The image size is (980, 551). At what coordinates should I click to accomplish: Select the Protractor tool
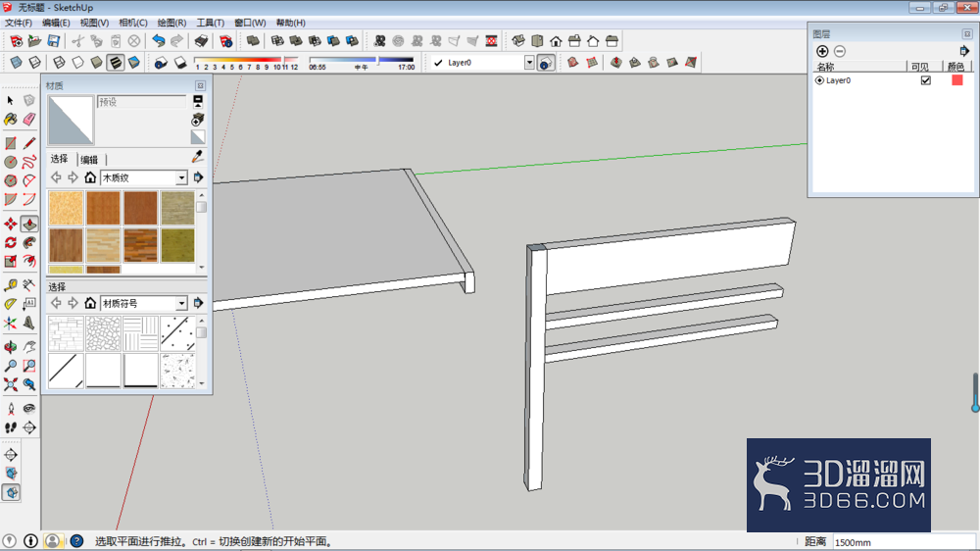click(x=11, y=304)
